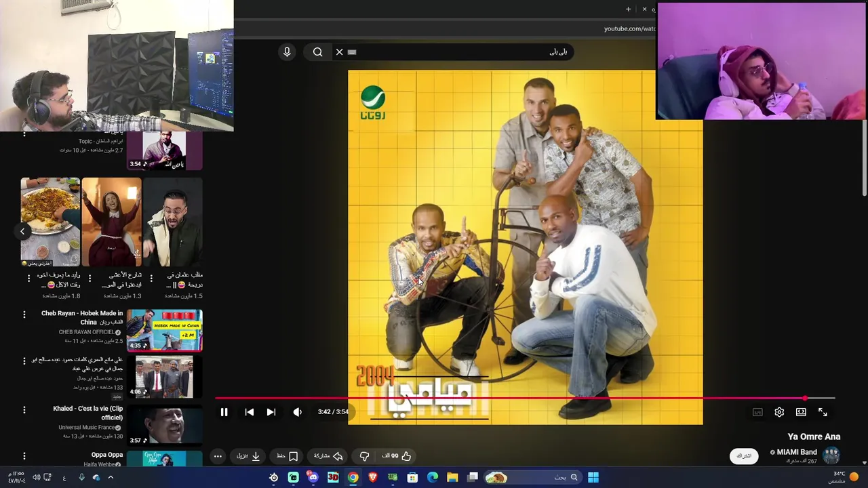This screenshot has width=868, height=488.
Task: Open Microsoft Edge from the taskbar
Action: (x=433, y=477)
